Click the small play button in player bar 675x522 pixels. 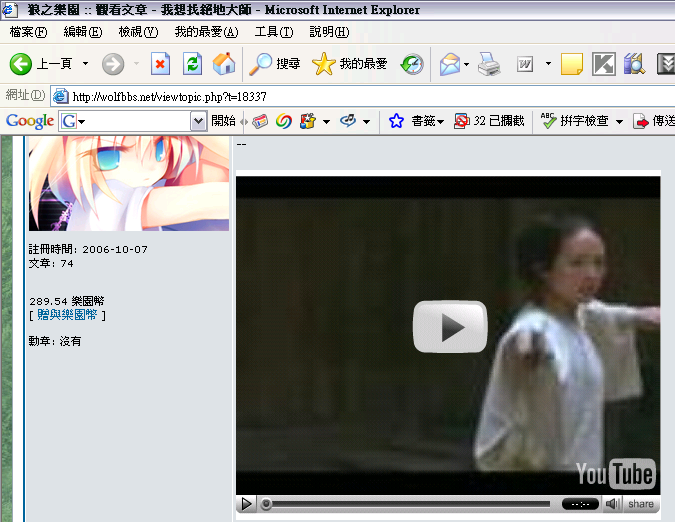tap(246, 503)
